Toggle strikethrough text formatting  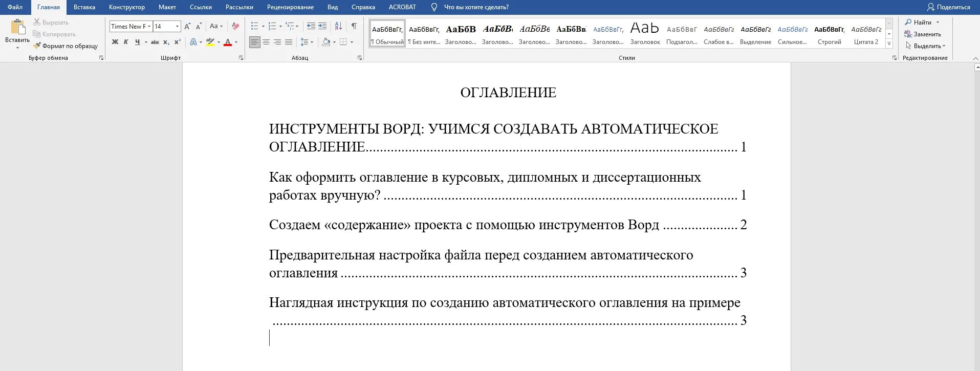(x=155, y=42)
